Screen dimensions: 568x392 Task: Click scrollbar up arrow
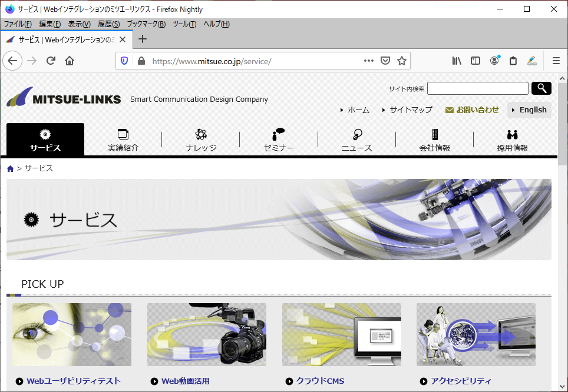tap(563, 78)
